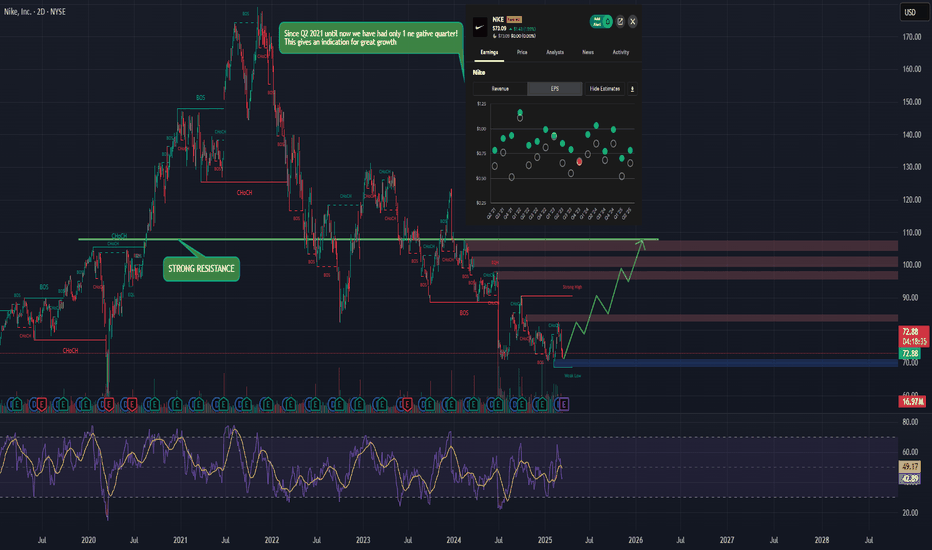This screenshot has width=932, height=550.
Task: Click the green projection arrowhead near 110
Action: coord(641,243)
